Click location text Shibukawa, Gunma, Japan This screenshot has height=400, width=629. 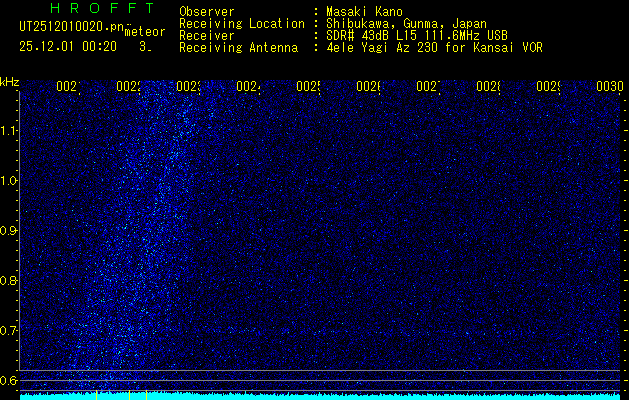click(406, 24)
